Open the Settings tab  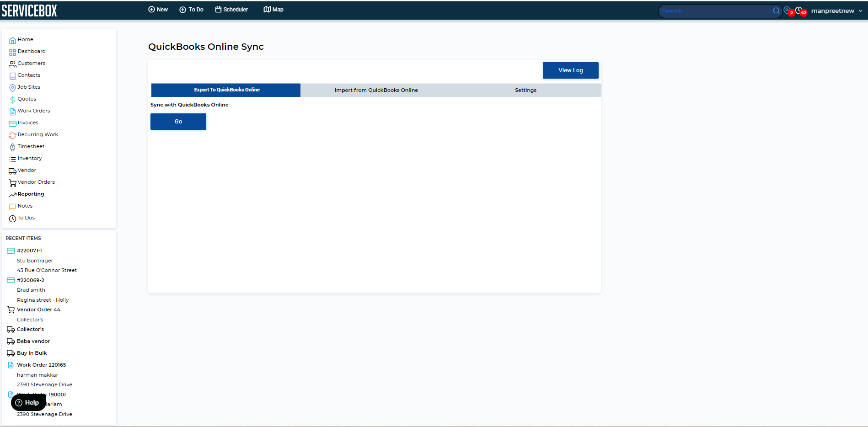pyautogui.click(x=525, y=90)
